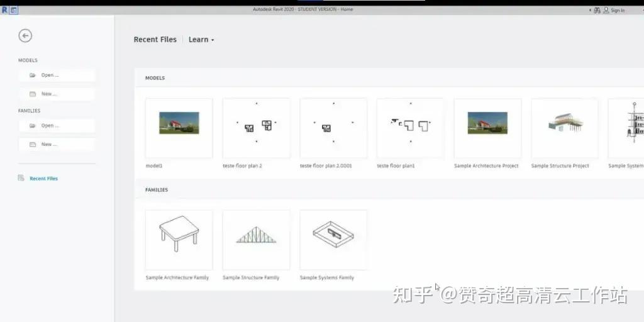Click Open button under MODELS

pyautogui.click(x=57, y=75)
